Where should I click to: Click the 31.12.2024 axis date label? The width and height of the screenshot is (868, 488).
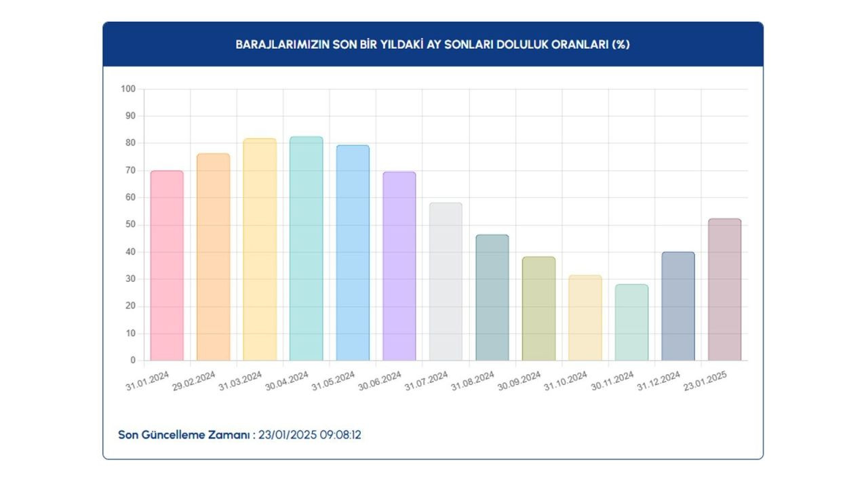click(x=658, y=382)
